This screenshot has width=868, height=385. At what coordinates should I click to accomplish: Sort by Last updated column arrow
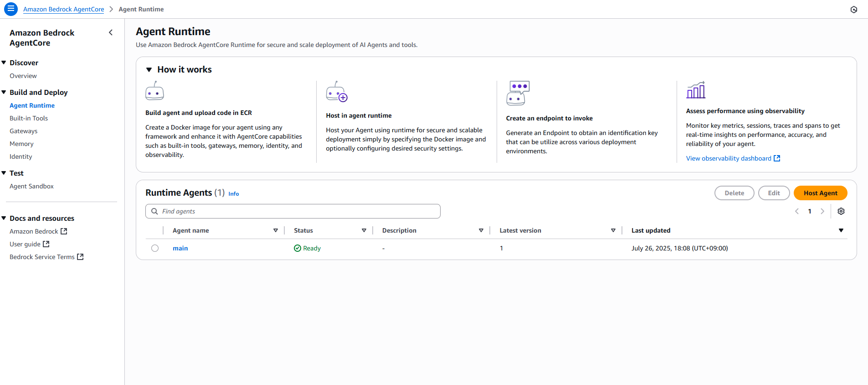pos(841,230)
